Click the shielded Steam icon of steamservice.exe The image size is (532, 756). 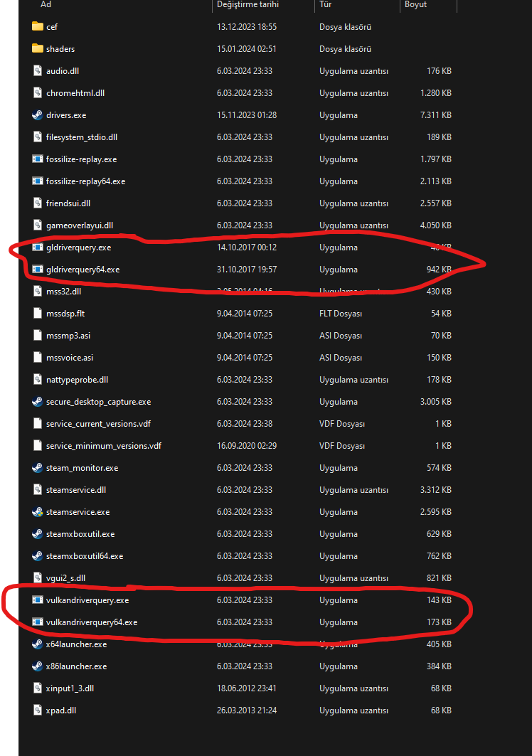(x=38, y=512)
